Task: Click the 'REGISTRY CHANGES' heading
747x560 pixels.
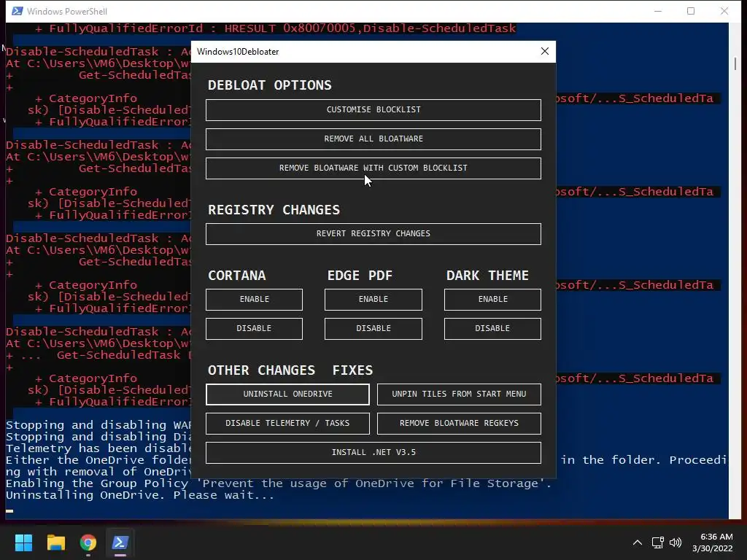Action: click(x=274, y=210)
